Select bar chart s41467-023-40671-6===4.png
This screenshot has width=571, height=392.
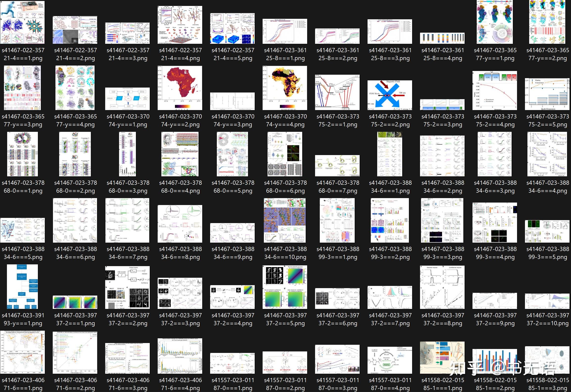click(x=180, y=356)
